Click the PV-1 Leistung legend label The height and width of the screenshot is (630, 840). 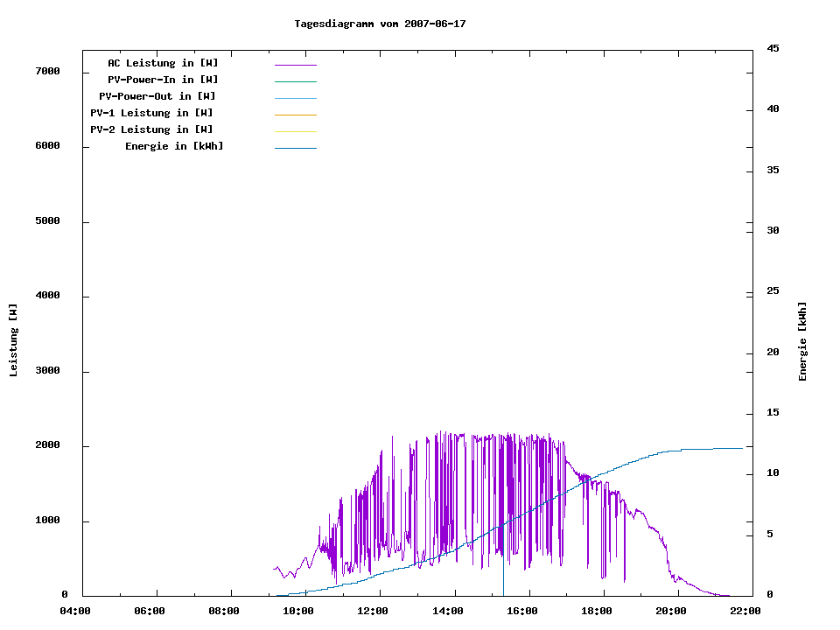click(151, 113)
